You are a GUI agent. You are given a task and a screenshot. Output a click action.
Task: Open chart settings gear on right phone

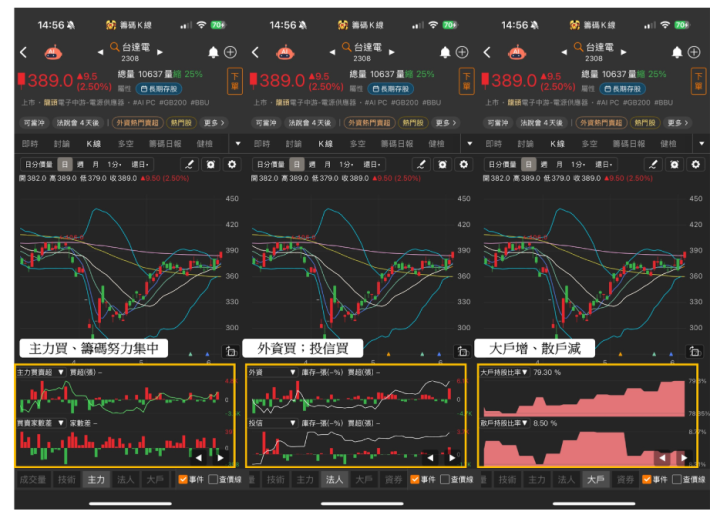pos(696,164)
